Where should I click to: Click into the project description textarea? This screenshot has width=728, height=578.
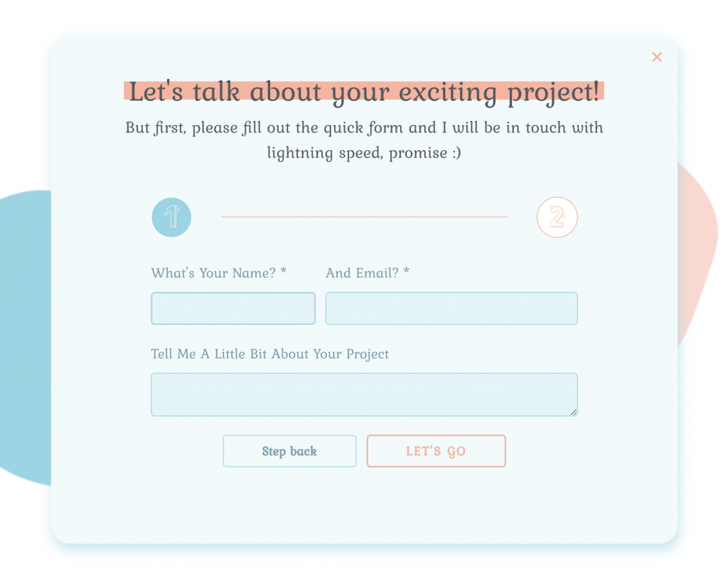pos(364,395)
